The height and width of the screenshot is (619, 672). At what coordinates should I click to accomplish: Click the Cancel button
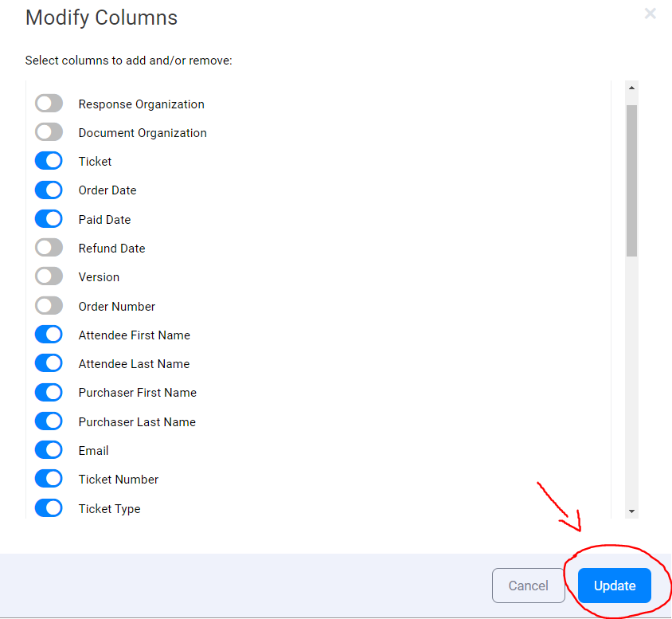pos(529,585)
